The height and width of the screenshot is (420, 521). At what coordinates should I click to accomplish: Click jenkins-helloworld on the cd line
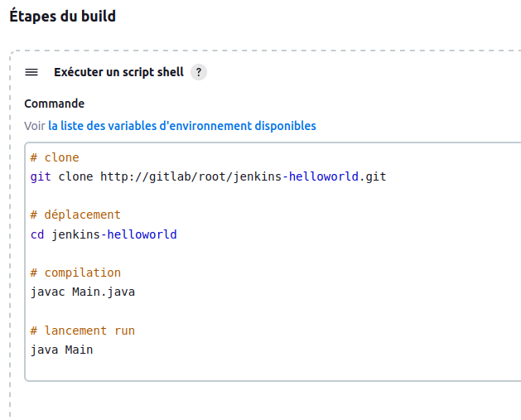point(114,234)
